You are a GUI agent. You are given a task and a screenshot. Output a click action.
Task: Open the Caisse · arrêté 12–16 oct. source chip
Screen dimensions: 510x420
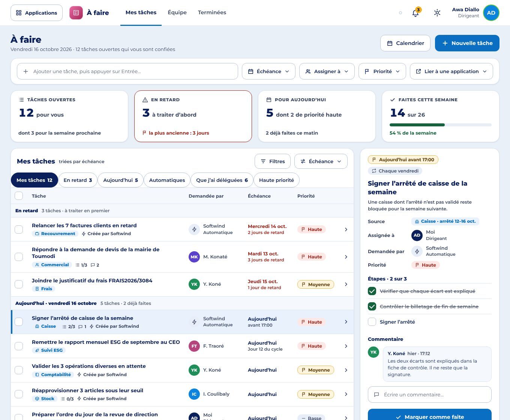[x=445, y=221]
